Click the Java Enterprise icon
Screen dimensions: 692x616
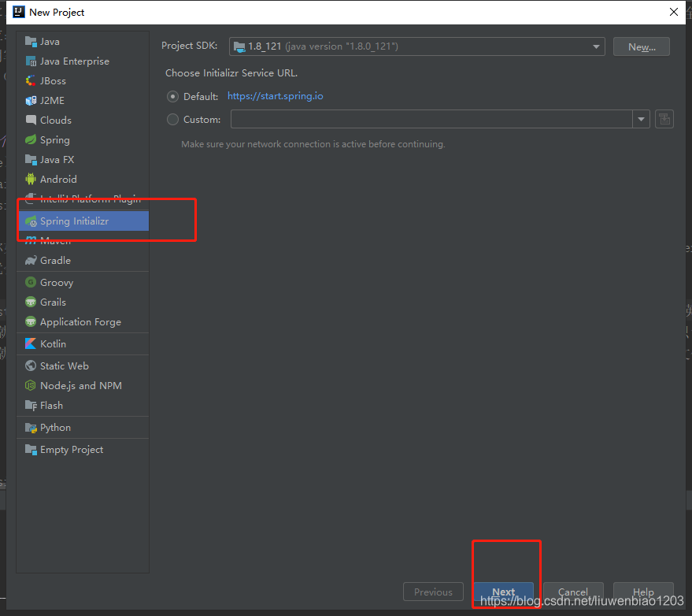(31, 61)
